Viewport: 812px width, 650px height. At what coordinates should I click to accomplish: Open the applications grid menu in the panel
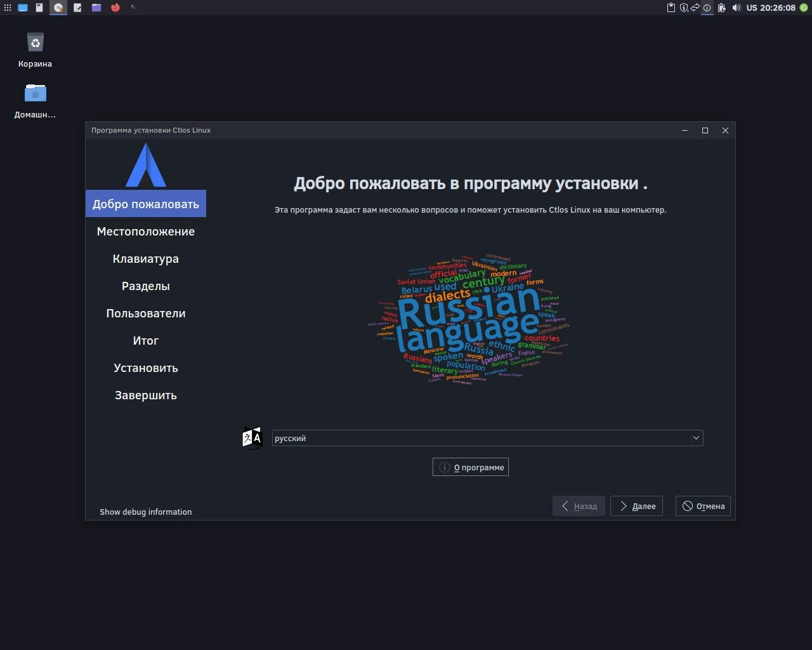(x=8, y=8)
